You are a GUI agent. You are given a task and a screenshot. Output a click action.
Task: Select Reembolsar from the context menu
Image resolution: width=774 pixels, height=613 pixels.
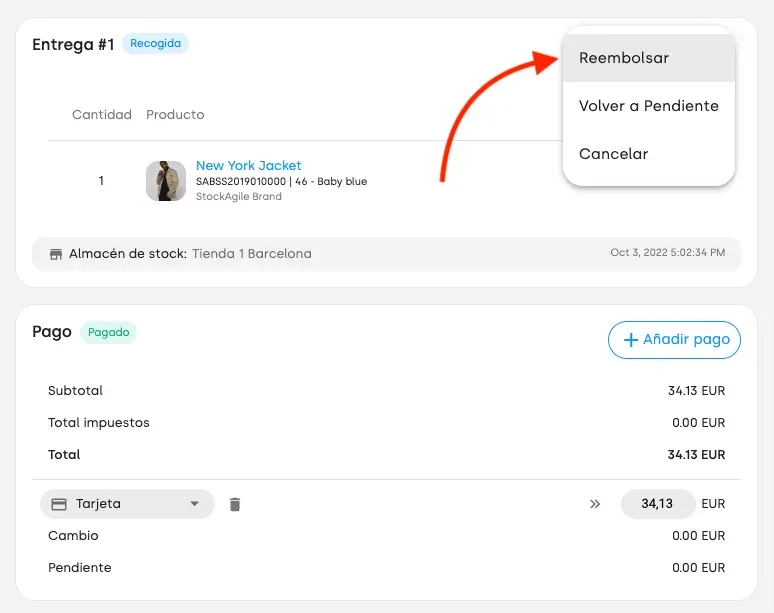pos(649,58)
